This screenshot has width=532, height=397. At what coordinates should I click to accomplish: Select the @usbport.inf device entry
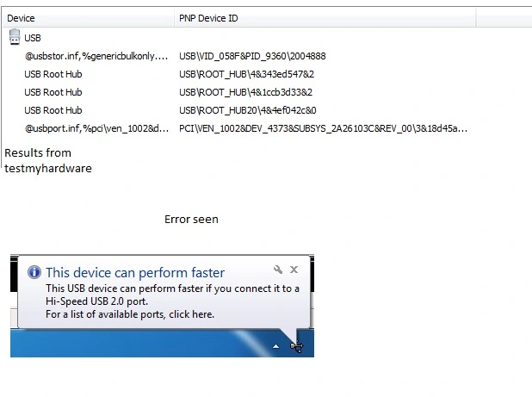96,128
